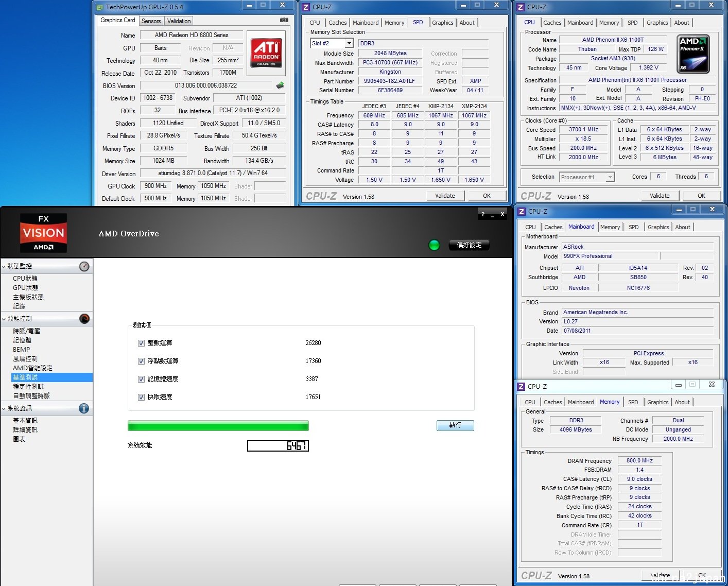Image resolution: width=728 pixels, height=586 pixels.
Task: Click the green benchmark progress bar
Action: click(218, 425)
